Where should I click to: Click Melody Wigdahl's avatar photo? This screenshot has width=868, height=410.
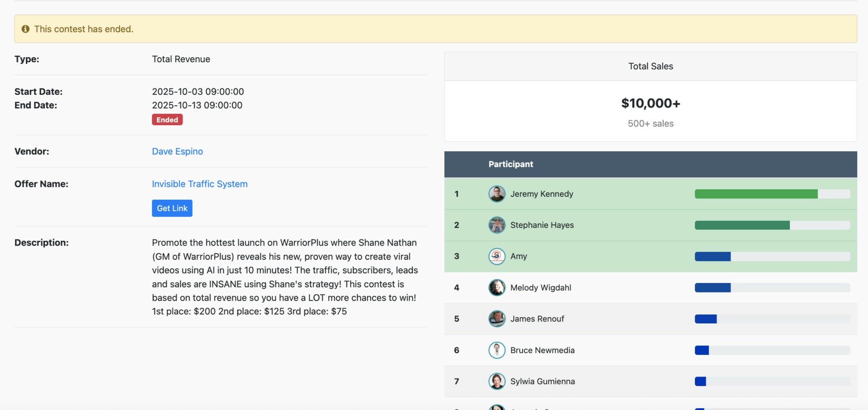coord(496,288)
